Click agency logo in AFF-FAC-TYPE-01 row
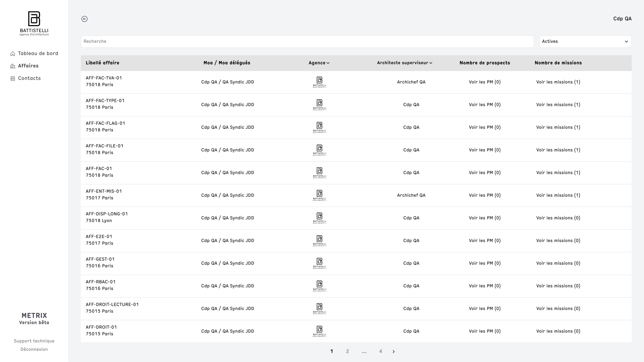The image size is (644, 362). coord(319,105)
